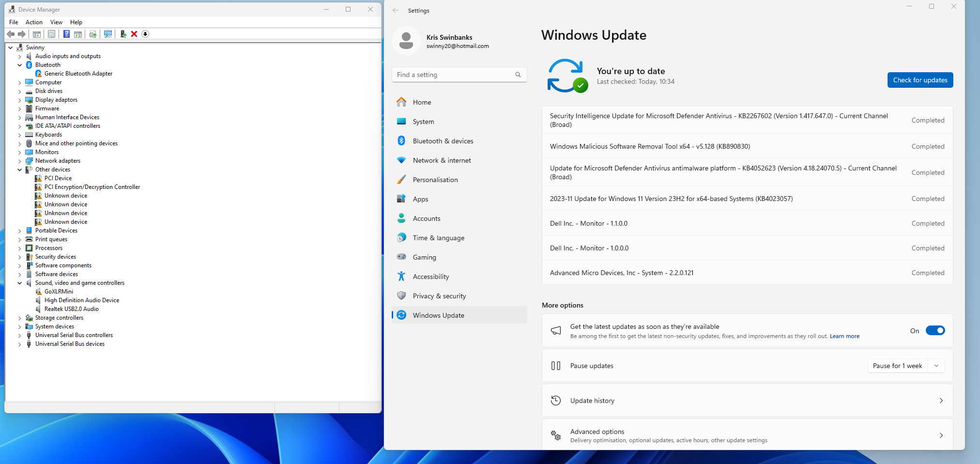Click the Settings back arrow
This screenshot has height=464, width=980.
(x=396, y=10)
